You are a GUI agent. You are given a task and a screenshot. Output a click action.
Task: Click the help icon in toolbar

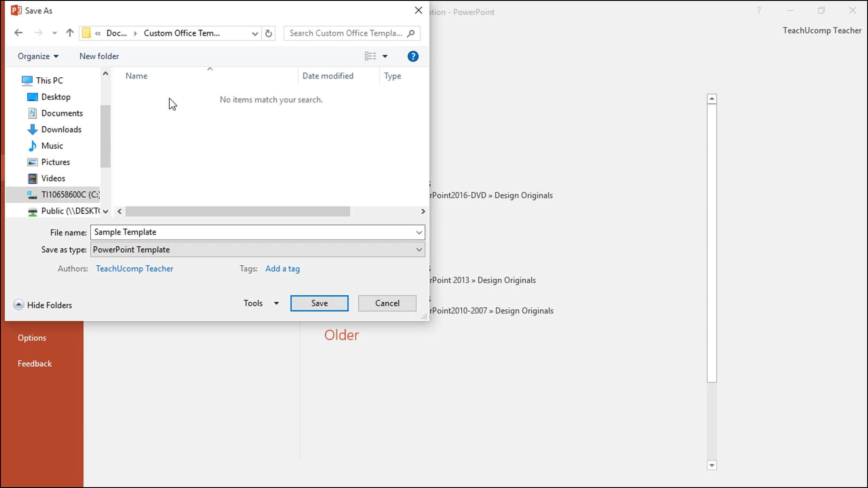413,56
